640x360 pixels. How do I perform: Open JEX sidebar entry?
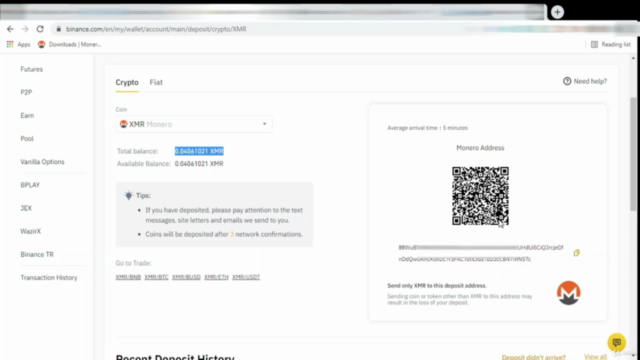click(x=26, y=208)
